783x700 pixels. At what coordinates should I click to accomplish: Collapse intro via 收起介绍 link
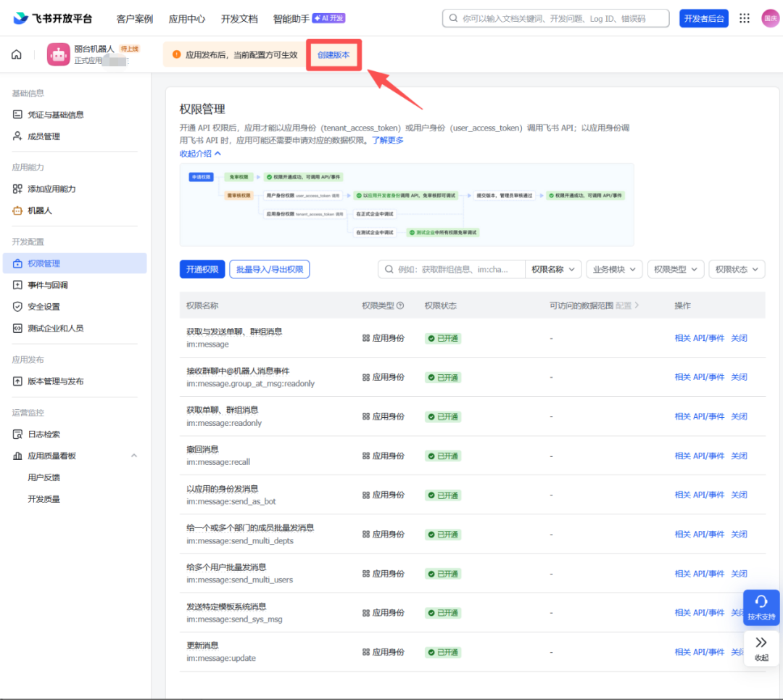tap(200, 153)
